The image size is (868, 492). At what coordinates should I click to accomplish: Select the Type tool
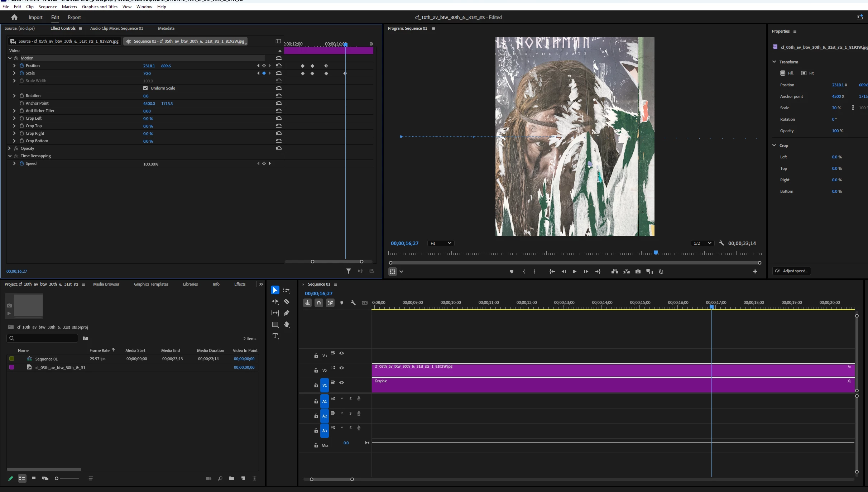tap(275, 336)
